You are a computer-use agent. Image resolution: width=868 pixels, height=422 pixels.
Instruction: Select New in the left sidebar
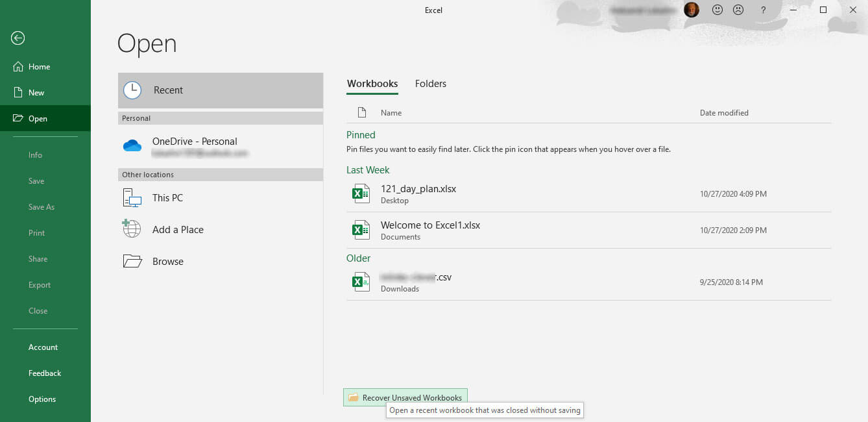click(36, 93)
